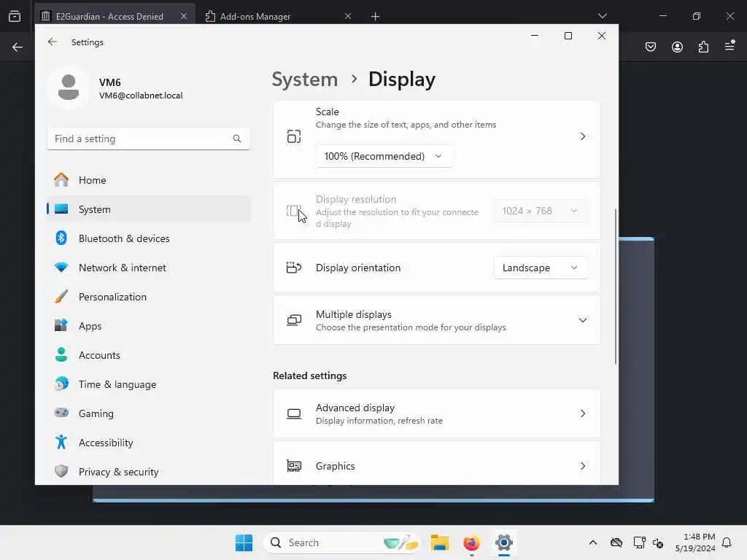Close the E2Guardian tab
Screen dimensions: 747x560
(184, 16)
